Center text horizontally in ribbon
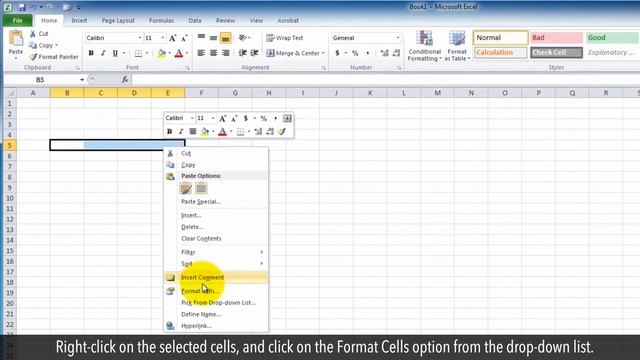 tap(213, 53)
